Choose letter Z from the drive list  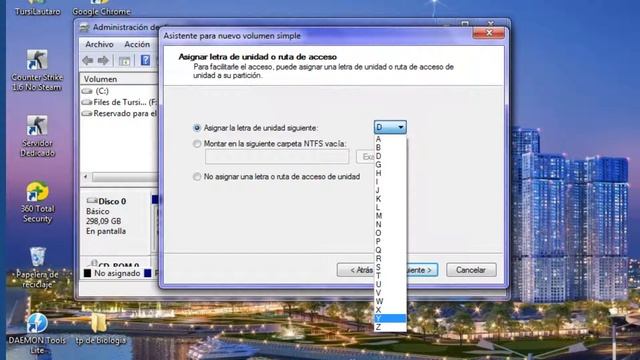pos(390,327)
